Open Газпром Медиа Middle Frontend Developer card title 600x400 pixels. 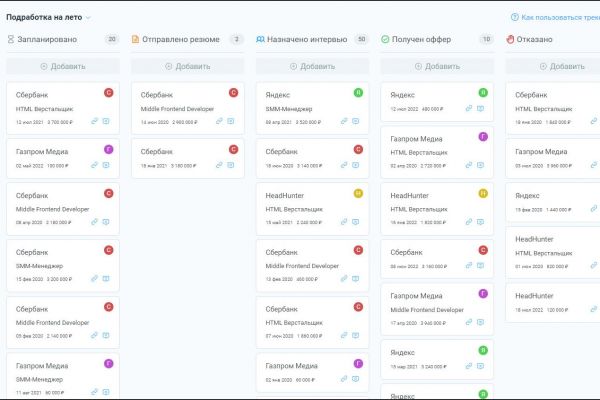(416, 296)
